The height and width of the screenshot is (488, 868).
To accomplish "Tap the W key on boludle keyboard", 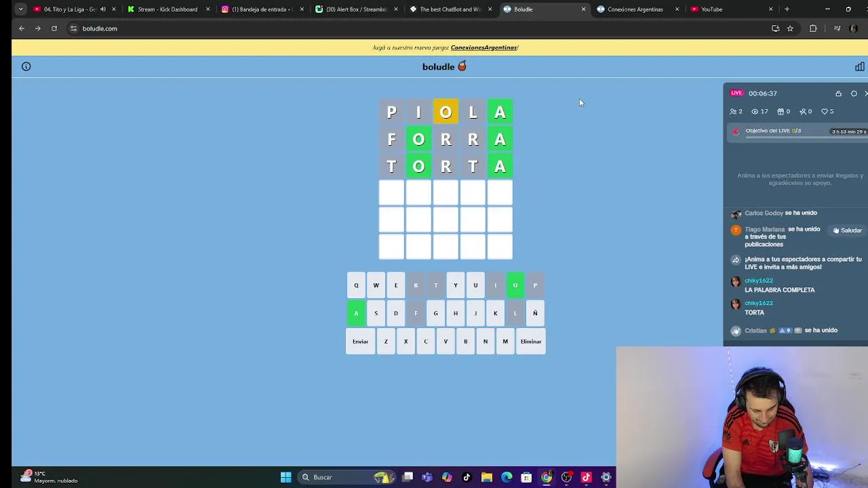I will click(376, 285).
